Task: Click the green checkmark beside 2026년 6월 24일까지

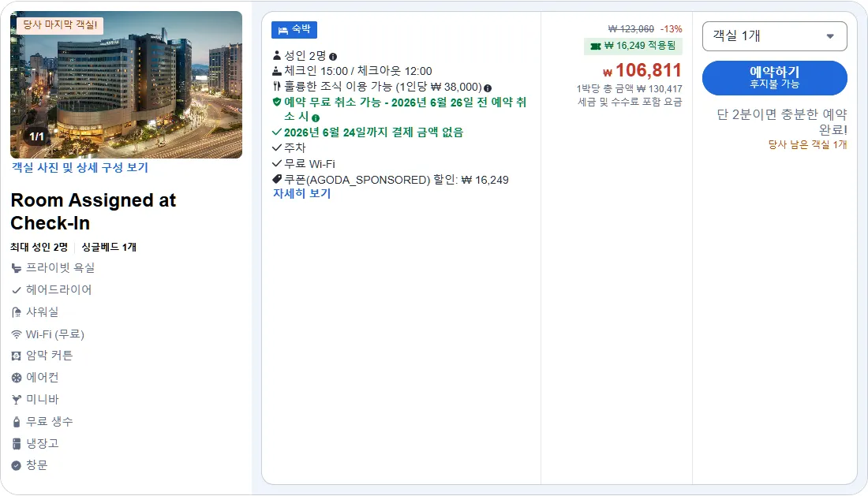Action: click(277, 132)
